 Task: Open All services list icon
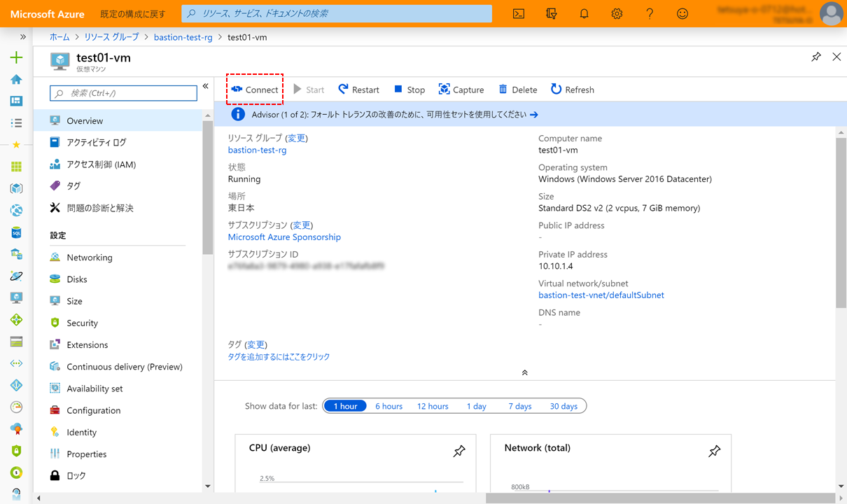(x=16, y=122)
